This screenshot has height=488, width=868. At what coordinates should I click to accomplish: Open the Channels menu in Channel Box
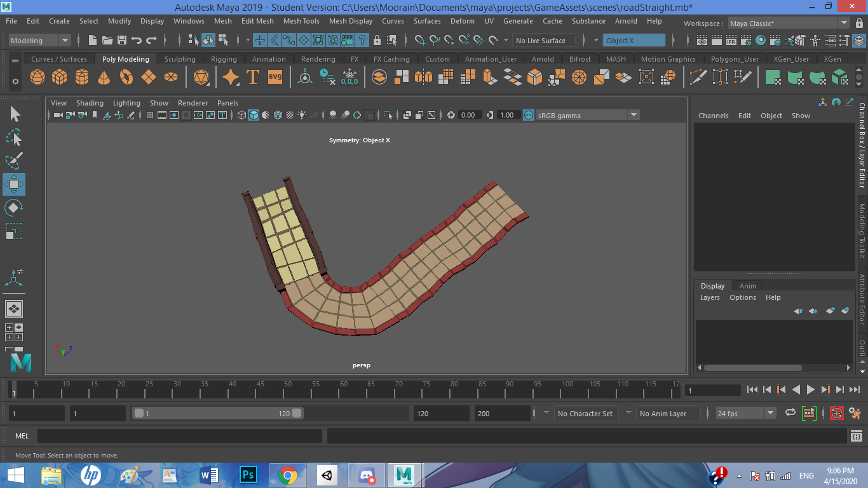(x=714, y=116)
